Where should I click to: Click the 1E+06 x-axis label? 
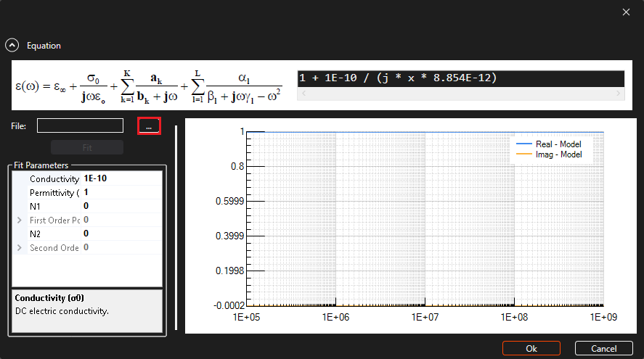click(335, 317)
